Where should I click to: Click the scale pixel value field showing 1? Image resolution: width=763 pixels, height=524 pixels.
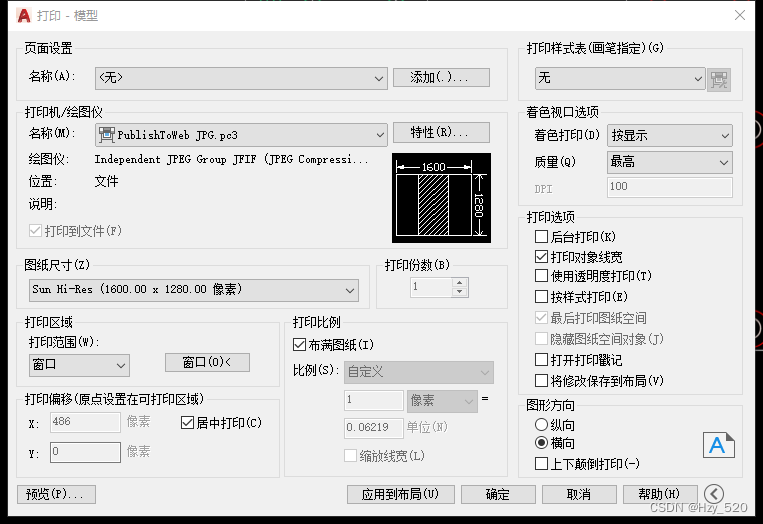tap(374, 400)
